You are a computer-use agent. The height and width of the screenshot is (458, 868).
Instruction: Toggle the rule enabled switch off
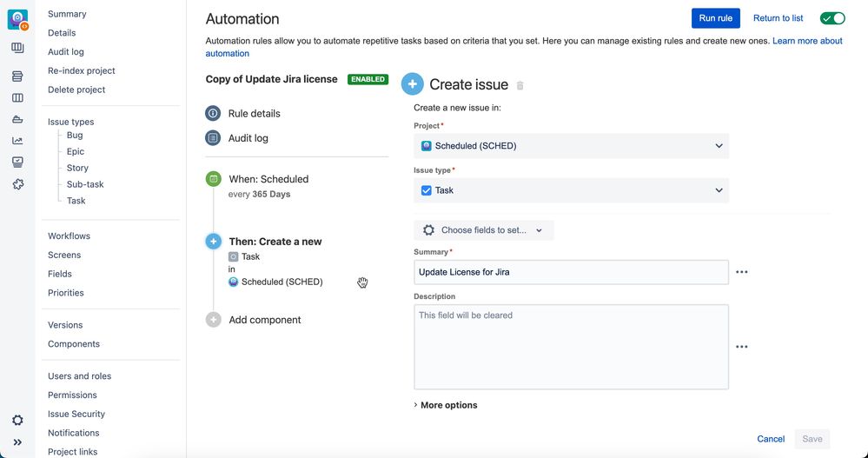pyautogui.click(x=832, y=18)
